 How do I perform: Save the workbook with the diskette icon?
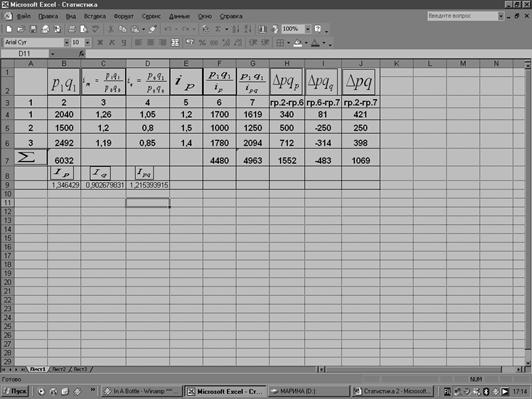[33, 29]
